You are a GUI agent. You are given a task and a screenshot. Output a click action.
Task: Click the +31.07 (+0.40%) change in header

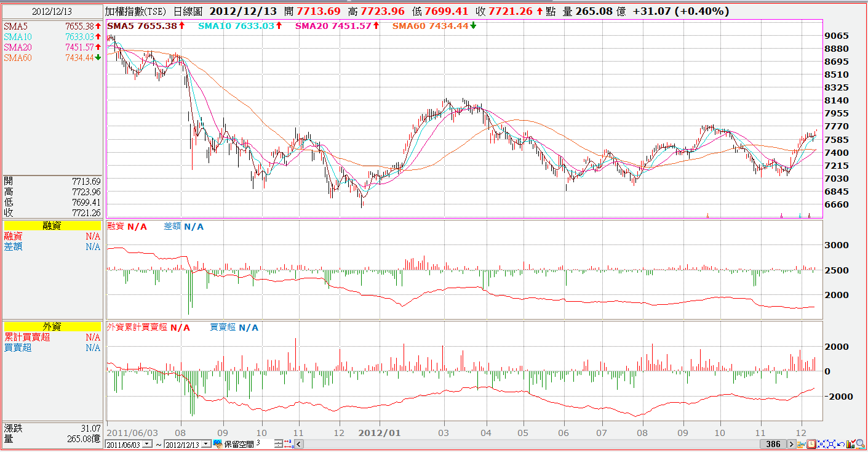[x=681, y=11]
